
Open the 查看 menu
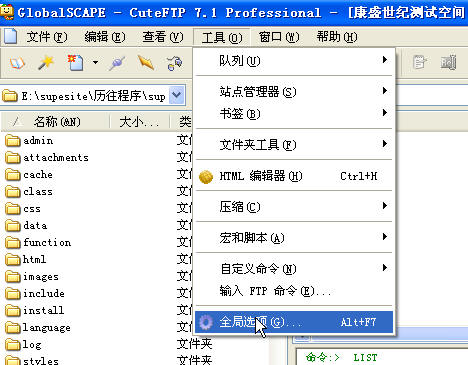click(163, 37)
